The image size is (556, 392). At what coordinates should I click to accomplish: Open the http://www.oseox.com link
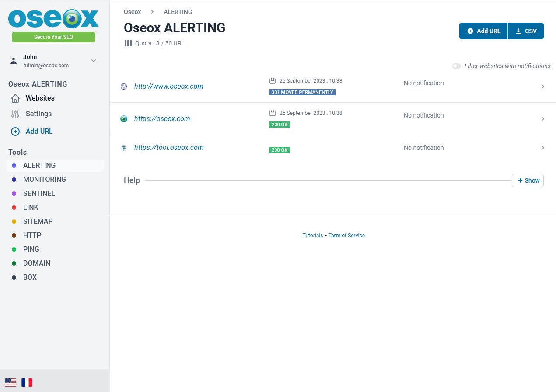(x=169, y=87)
